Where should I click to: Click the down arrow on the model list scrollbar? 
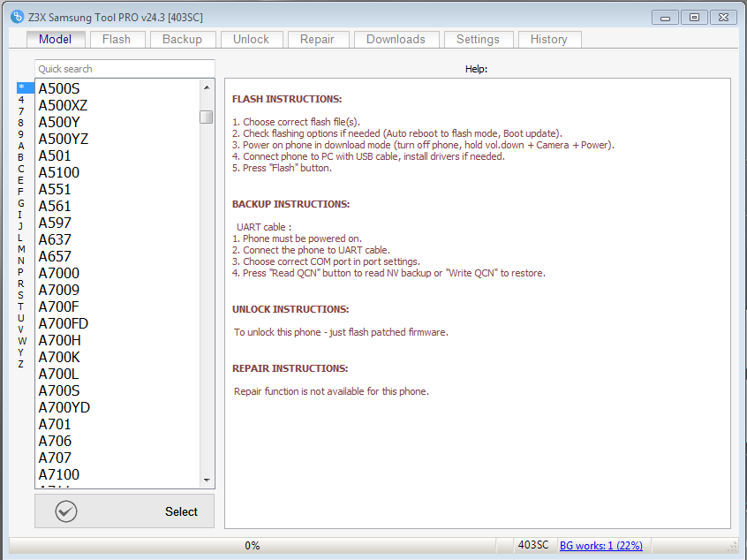click(x=206, y=480)
